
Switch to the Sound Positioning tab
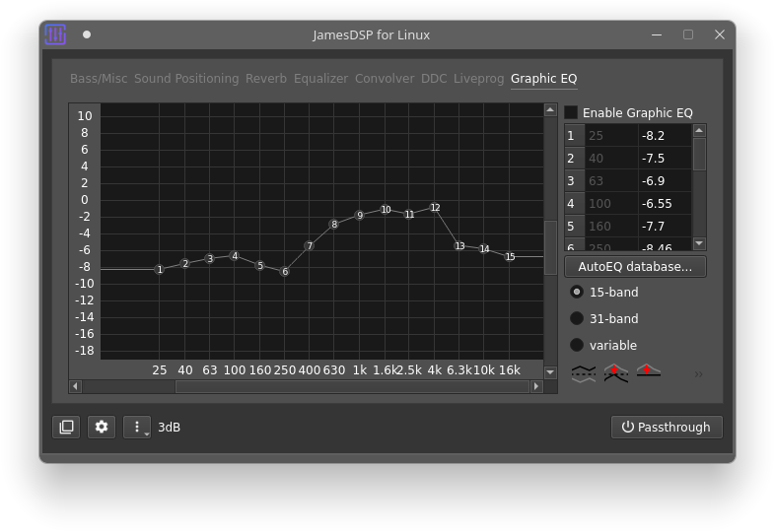186,79
